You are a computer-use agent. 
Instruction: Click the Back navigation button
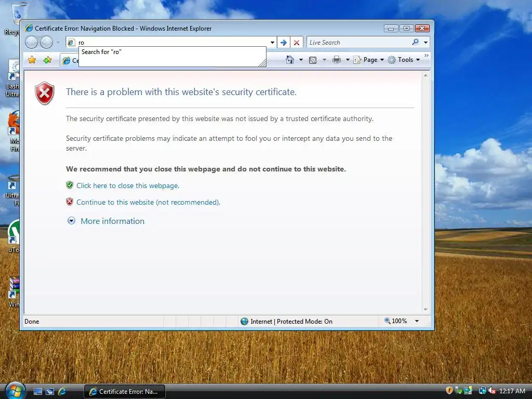(31, 43)
